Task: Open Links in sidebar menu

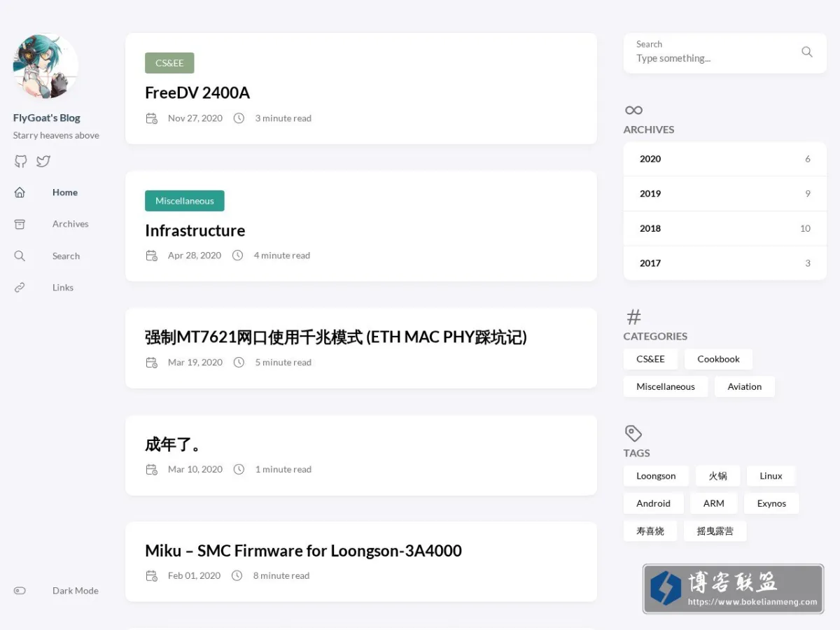Action: [63, 288]
